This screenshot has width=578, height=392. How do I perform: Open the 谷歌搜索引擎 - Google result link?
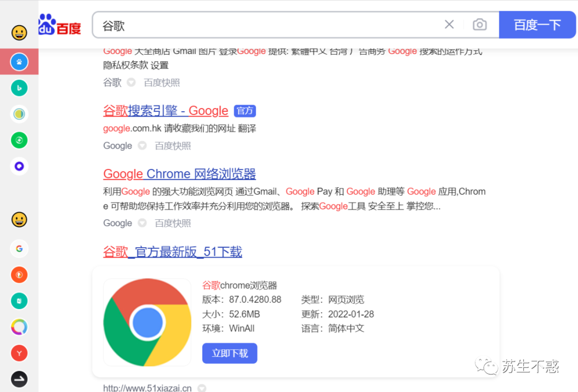[x=165, y=111]
